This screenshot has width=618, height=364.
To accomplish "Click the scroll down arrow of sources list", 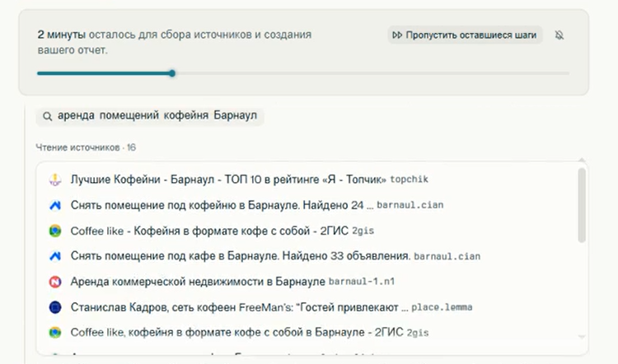I will 582,337.
